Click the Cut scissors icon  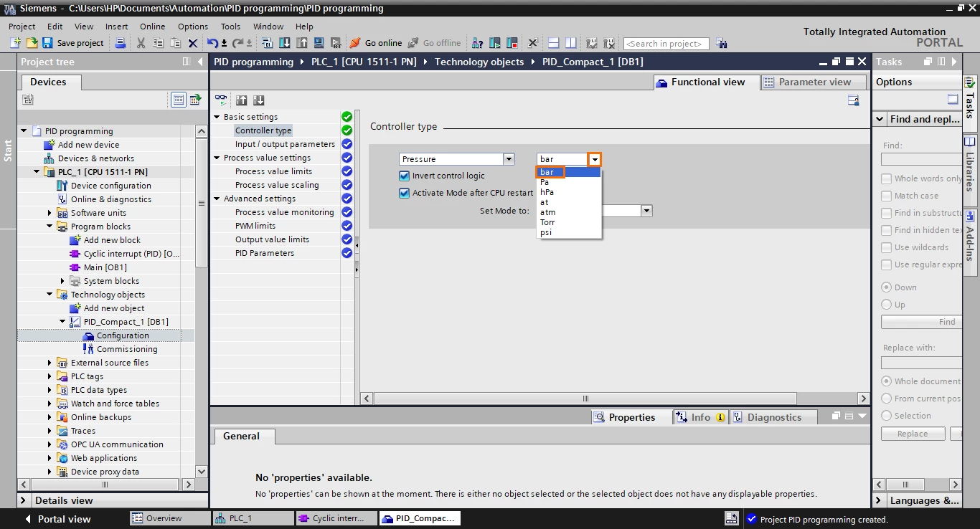pos(141,43)
